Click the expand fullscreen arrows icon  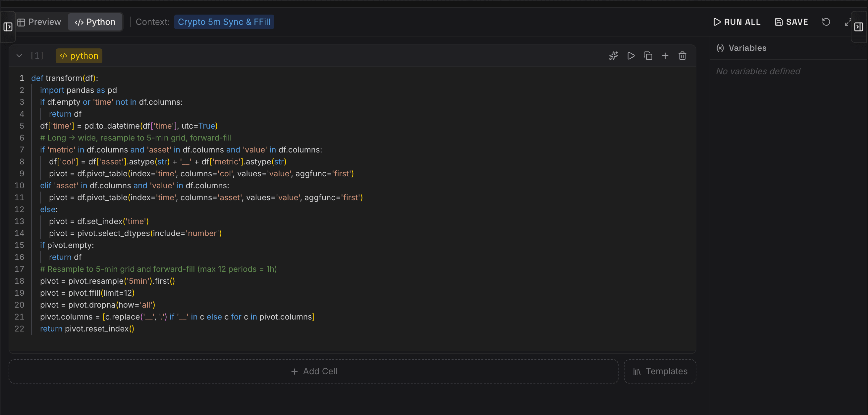847,22
